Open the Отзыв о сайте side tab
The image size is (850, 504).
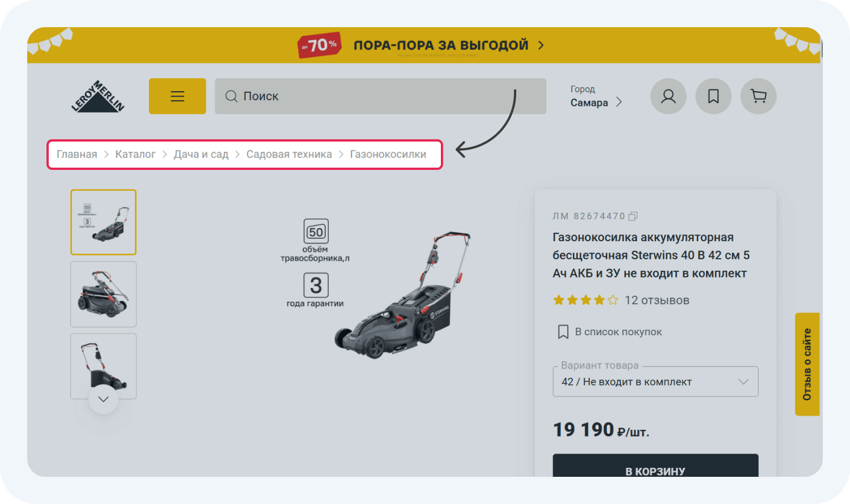click(807, 364)
